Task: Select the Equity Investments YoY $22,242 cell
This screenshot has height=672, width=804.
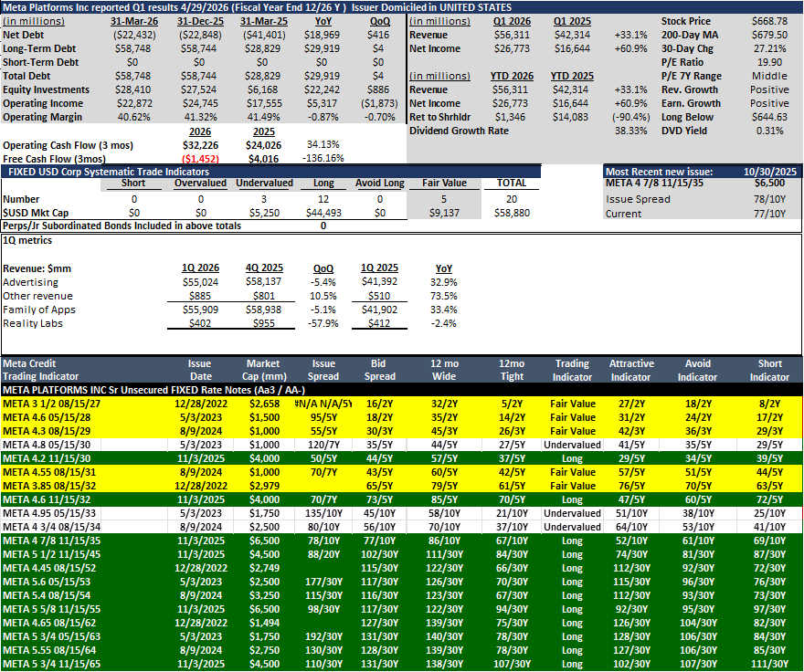Action: click(323, 89)
